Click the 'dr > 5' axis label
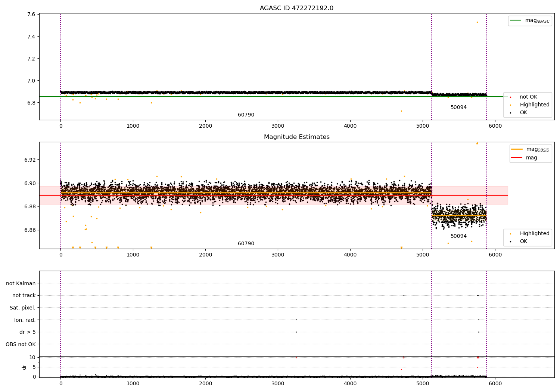The height and width of the screenshot is (392, 560). point(27,332)
